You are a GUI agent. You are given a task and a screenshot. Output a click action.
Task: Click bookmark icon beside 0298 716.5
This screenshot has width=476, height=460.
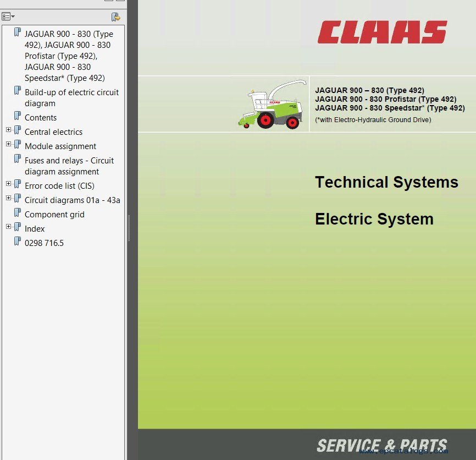click(x=18, y=241)
